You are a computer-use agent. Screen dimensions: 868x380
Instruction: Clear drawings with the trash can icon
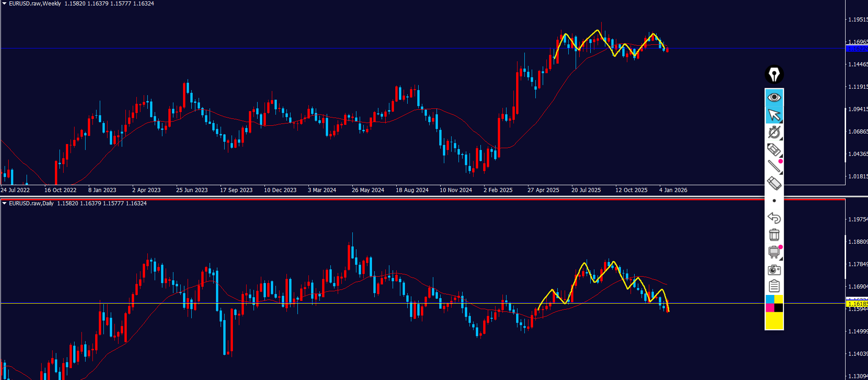click(x=774, y=235)
